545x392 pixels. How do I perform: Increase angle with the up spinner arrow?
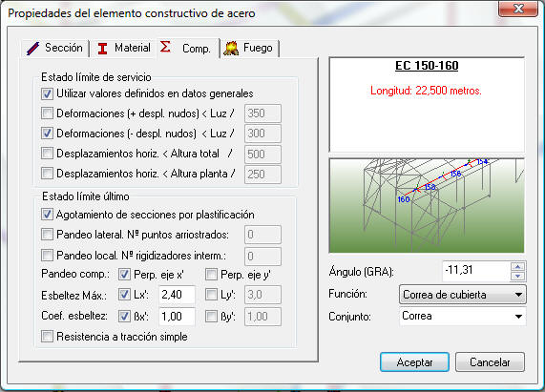pyautogui.click(x=518, y=267)
